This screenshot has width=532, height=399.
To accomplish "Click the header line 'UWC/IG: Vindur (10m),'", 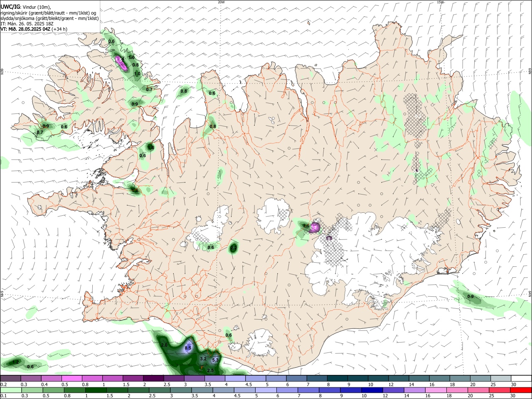I will point(25,7).
